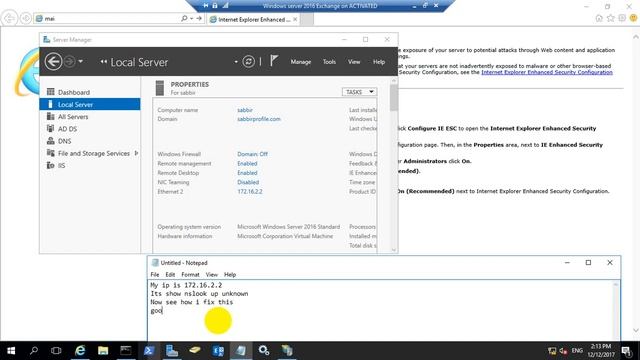Image resolution: width=640 pixels, height=360 pixels.
Task: Click Internet Explorer back button
Action: click(9, 18)
